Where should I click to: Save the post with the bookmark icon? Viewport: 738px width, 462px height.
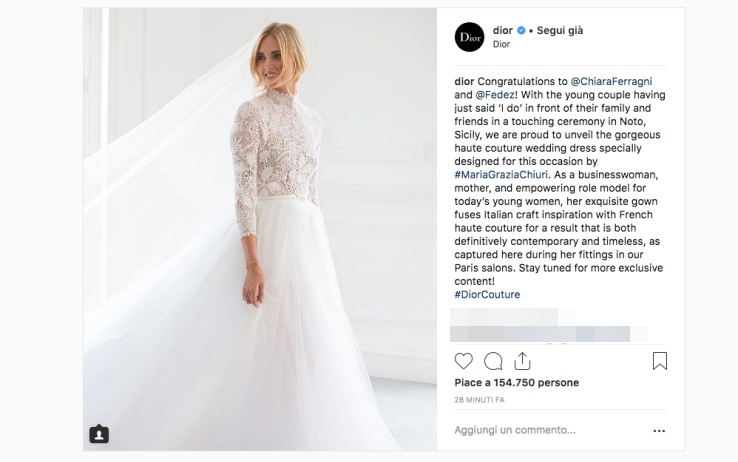pyautogui.click(x=659, y=361)
